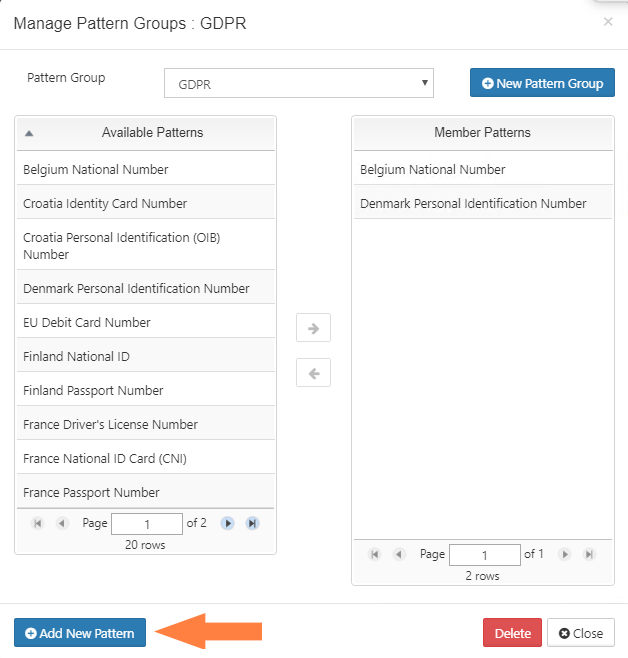Go to first page of Available Patterns
Image resolution: width=628 pixels, height=658 pixels.
38,523
